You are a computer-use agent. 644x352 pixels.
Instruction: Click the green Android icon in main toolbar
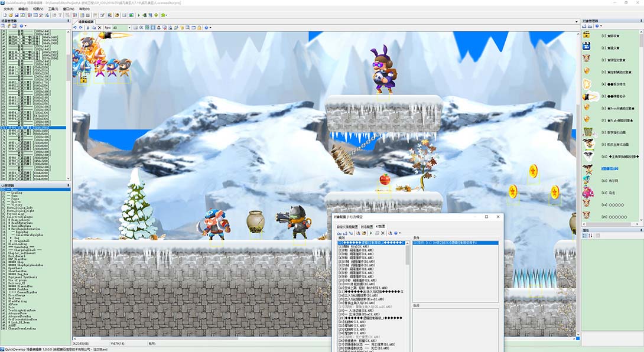tap(156, 15)
